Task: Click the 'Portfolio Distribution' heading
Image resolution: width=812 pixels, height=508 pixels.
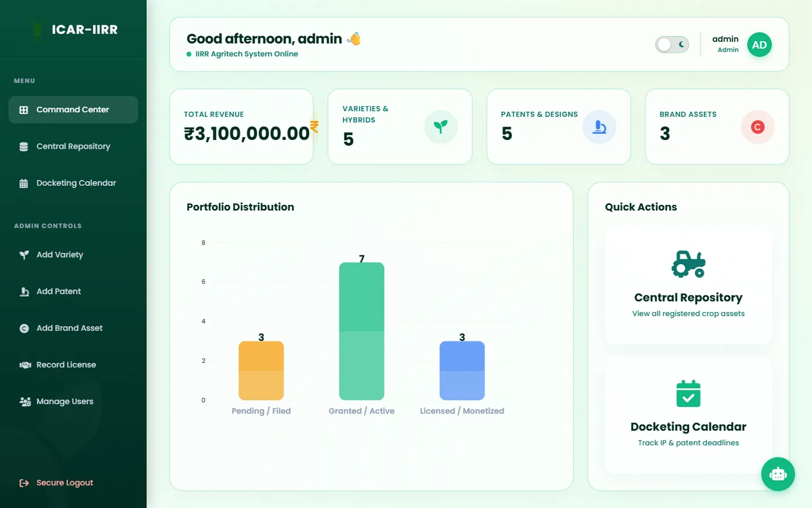Action: pyautogui.click(x=240, y=207)
